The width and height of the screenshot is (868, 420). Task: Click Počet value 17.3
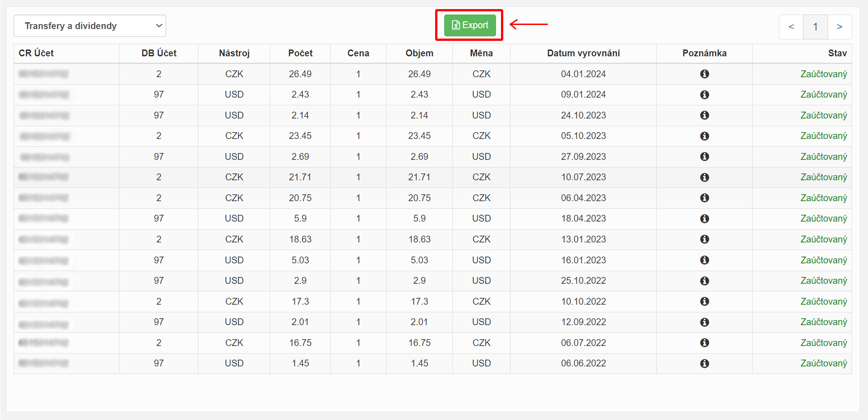(300, 301)
